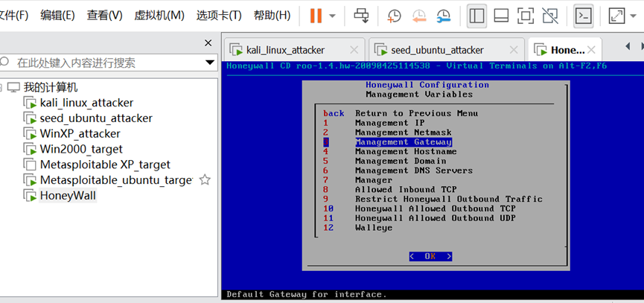Close the seed_ubuntu_attacker tab
The image size is (644, 303).
pyautogui.click(x=514, y=50)
